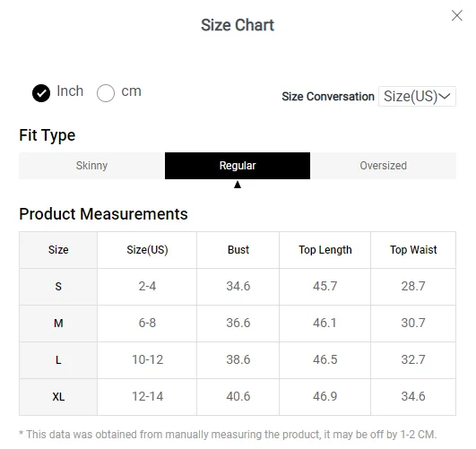The image size is (476, 449).
Task: Choose the Skinny fit type tab
Action: tap(91, 166)
